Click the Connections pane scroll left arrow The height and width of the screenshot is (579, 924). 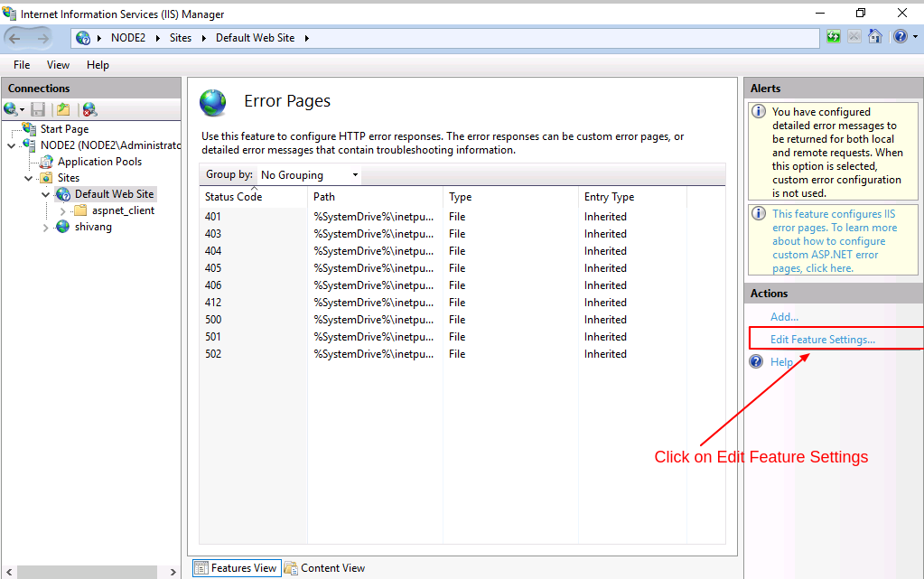click(9, 572)
